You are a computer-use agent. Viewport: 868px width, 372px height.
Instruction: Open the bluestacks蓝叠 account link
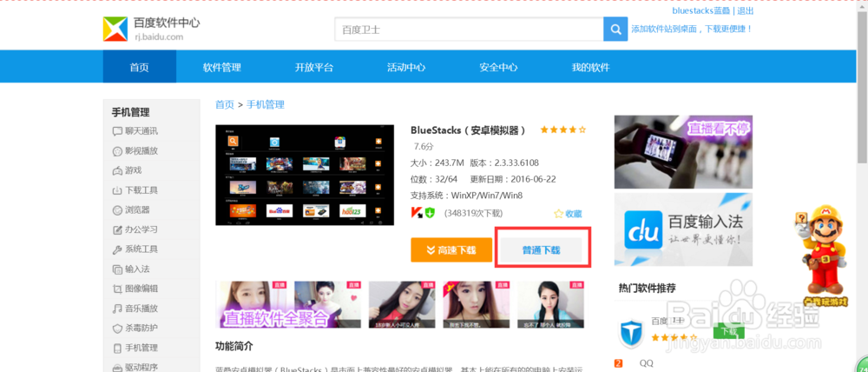pos(700,10)
